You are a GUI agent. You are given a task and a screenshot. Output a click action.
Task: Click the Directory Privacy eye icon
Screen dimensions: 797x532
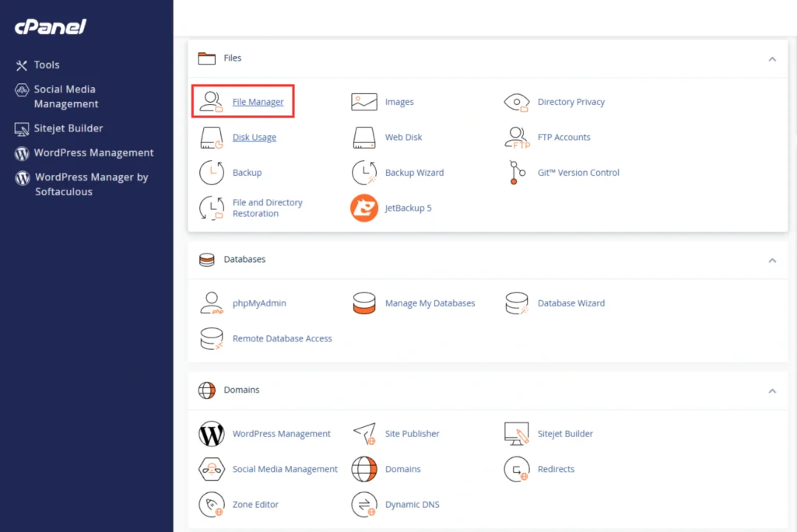pos(517,102)
